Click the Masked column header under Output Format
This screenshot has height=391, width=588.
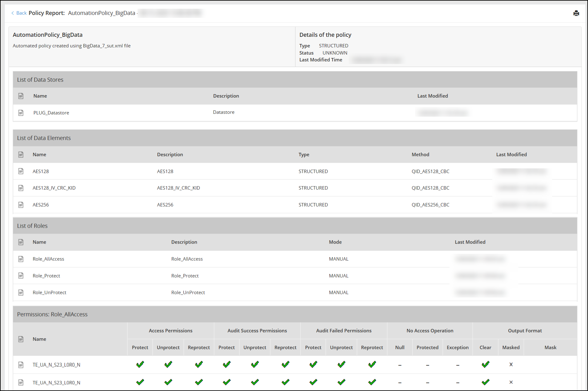(x=511, y=348)
